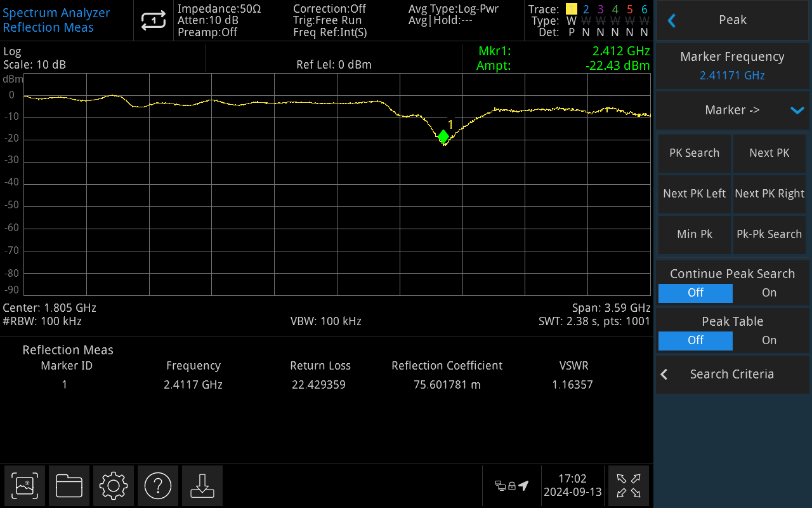Click the screenshot capture icon

point(25,486)
